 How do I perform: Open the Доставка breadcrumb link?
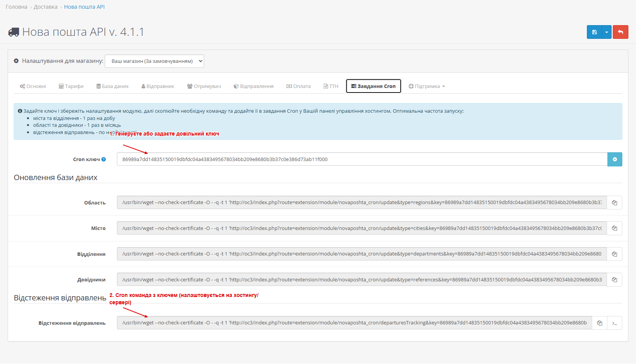coord(46,7)
